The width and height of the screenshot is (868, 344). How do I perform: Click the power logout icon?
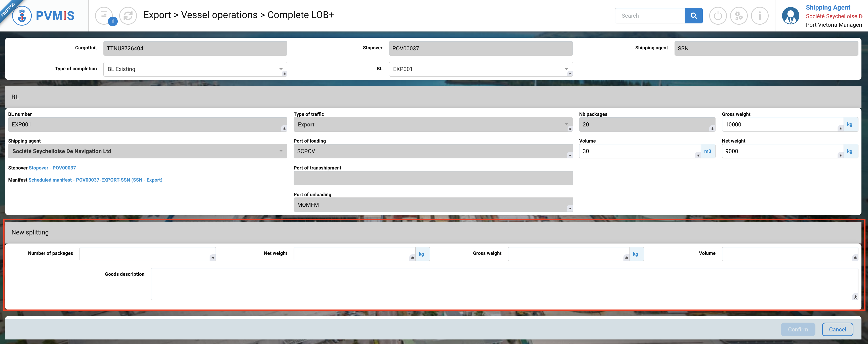click(718, 16)
